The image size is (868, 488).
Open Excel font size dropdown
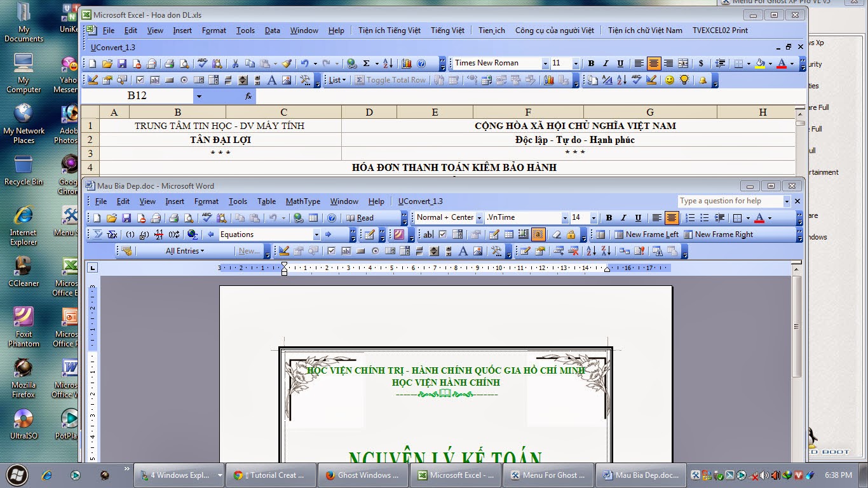tap(576, 64)
